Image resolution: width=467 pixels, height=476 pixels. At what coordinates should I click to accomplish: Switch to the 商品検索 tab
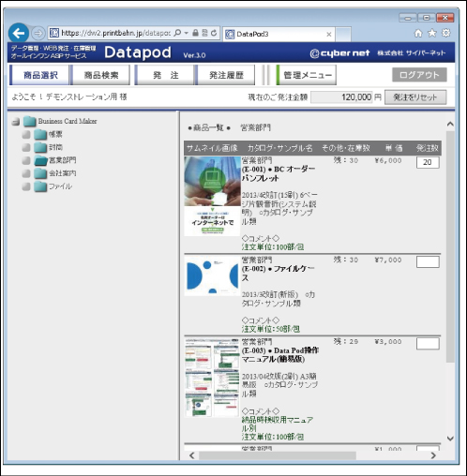[100, 75]
